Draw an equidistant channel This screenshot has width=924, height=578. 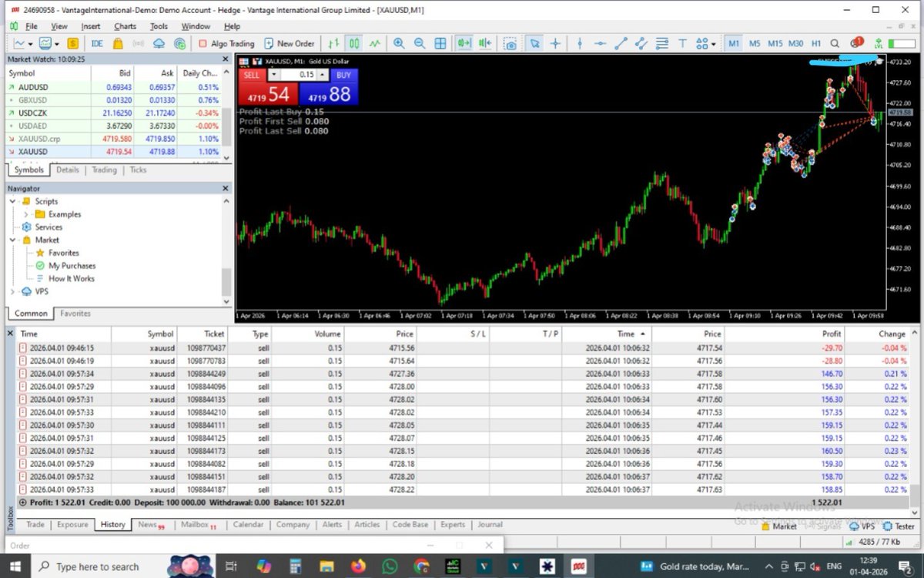coord(641,44)
